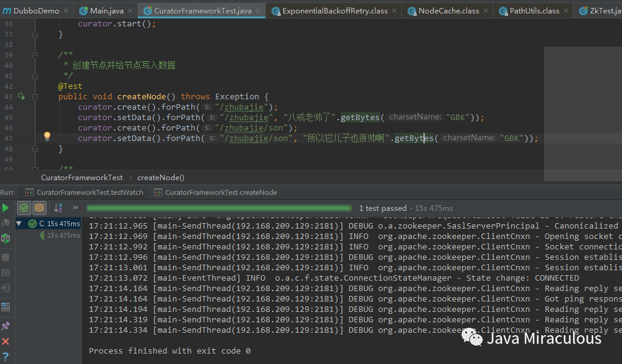Click the green Rerun test button
The image size is (622, 364).
[x=5, y=208]
